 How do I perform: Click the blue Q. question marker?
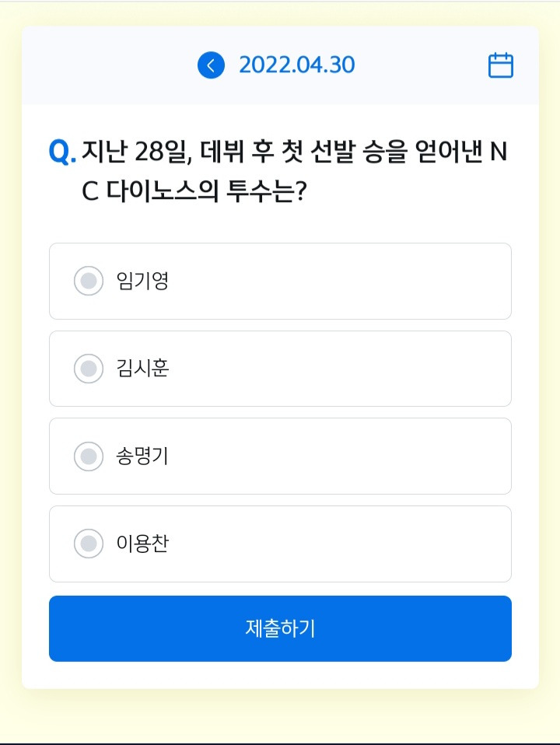tap(62, 152)
